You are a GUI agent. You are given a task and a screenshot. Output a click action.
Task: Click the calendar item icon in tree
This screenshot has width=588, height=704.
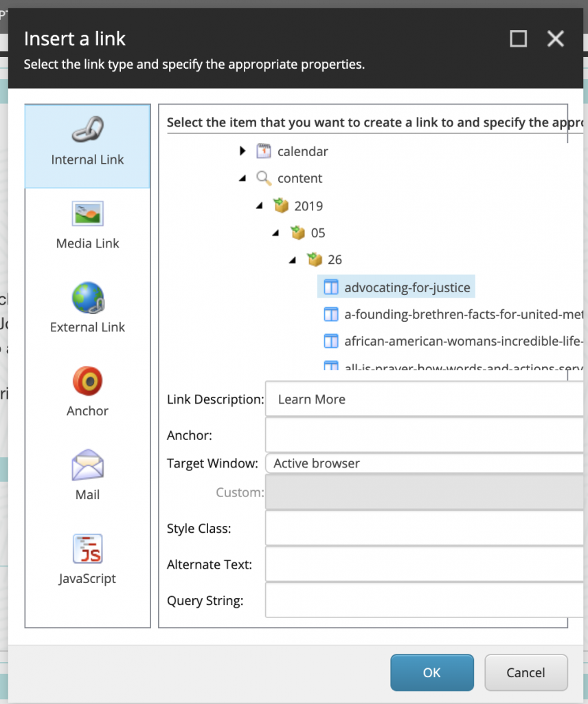tap(264, 151)
